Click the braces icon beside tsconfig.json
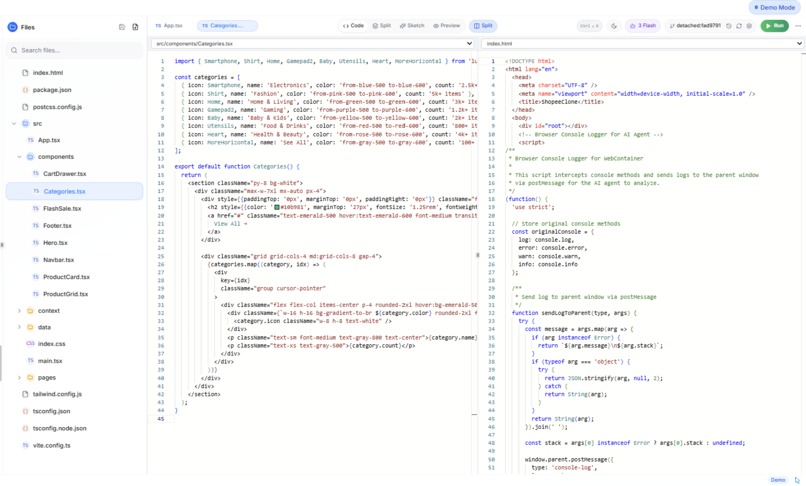This screenshot has height=486, width=806. (x=25, y=411)
